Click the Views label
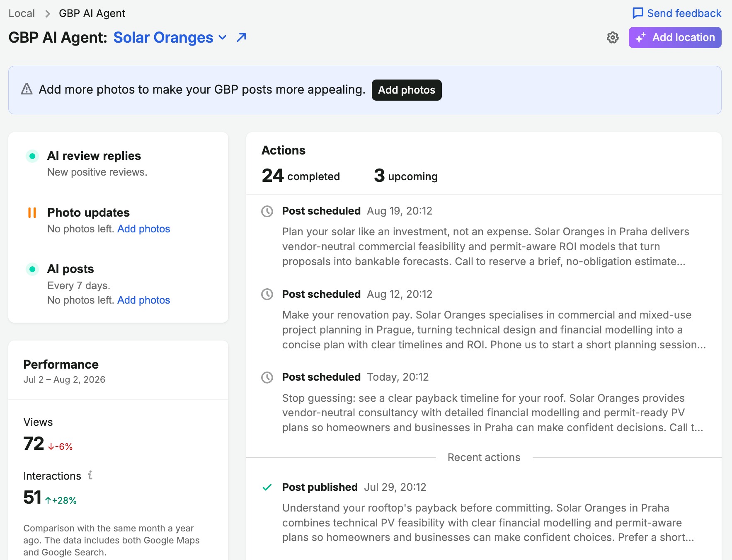Screen dimensions: 732x560 tap(38, 422)
